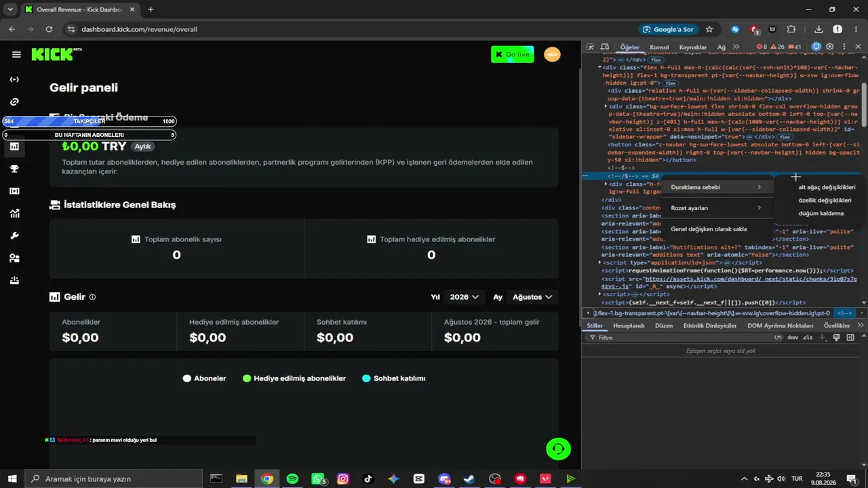The image size is (868, 488).
Task: Bookmark this page with the star icon
Action: pyautogui.click(x=709, y=29)
